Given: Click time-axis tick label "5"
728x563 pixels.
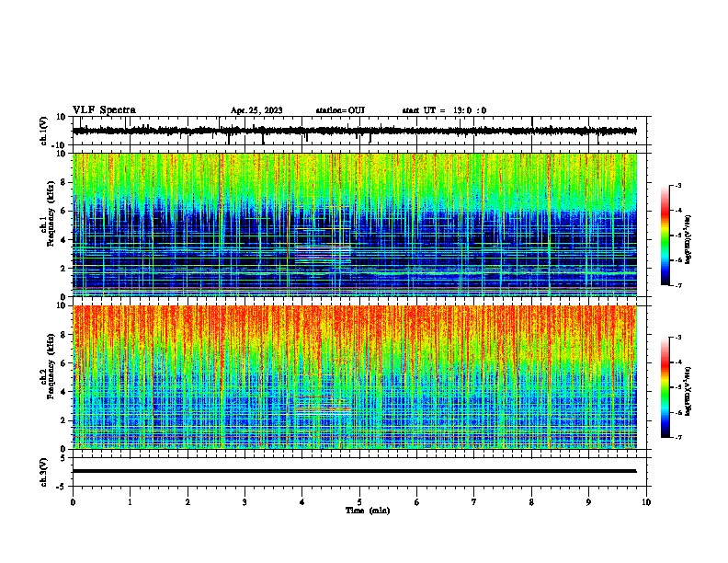Looking at the screenshot, I should 359,502.
